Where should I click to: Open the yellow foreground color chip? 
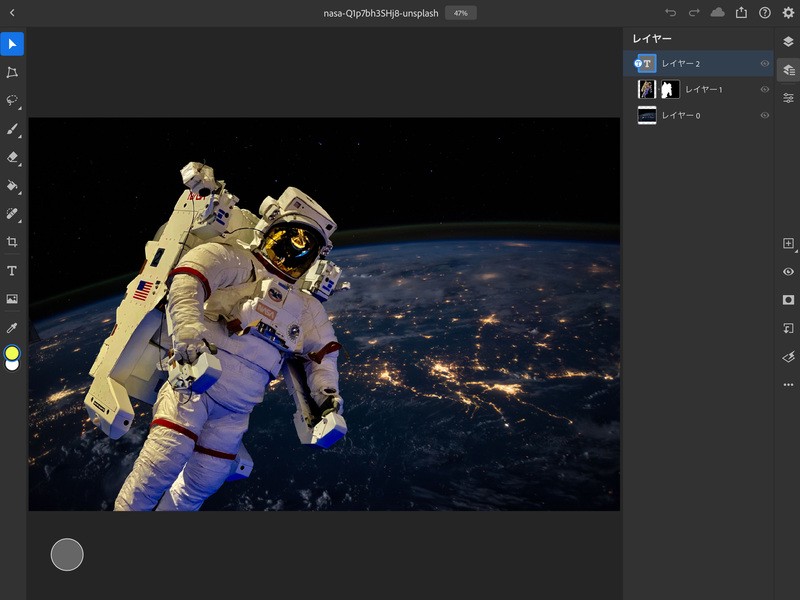[12, 352]
